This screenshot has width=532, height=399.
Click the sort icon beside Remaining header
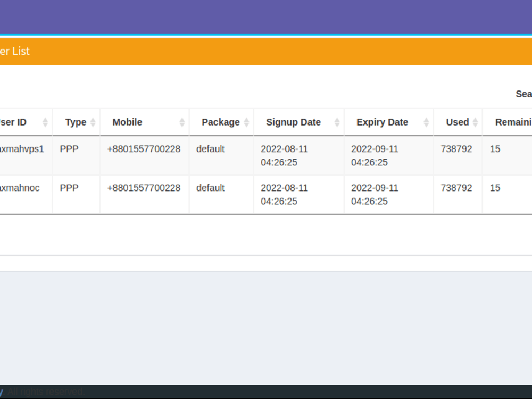[x=529, y=122]
